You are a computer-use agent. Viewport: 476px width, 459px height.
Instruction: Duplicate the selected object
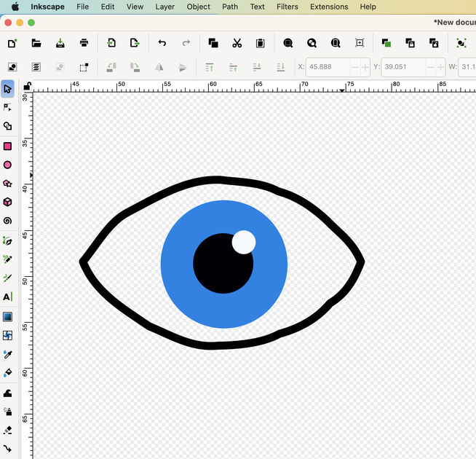pyautogui.click(x=386, y=43)
